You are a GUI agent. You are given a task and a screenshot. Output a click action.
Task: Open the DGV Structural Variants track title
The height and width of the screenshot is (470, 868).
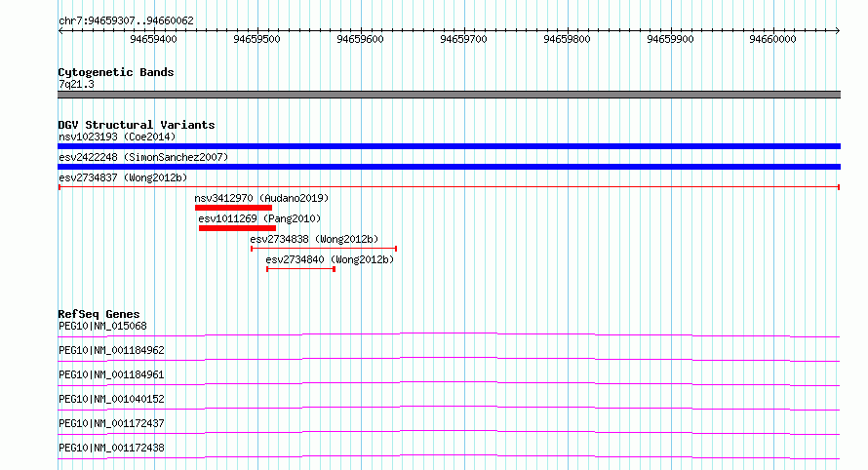tap(137, 125)
